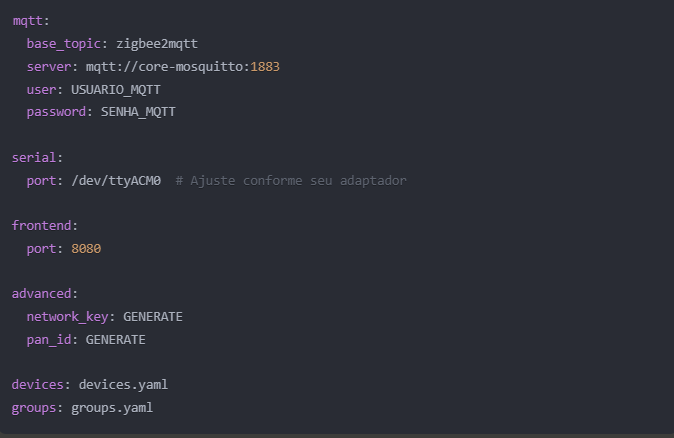Click the network_key key
The height and width of the screenshot is (438, 674).
click(x=67, y=317)
